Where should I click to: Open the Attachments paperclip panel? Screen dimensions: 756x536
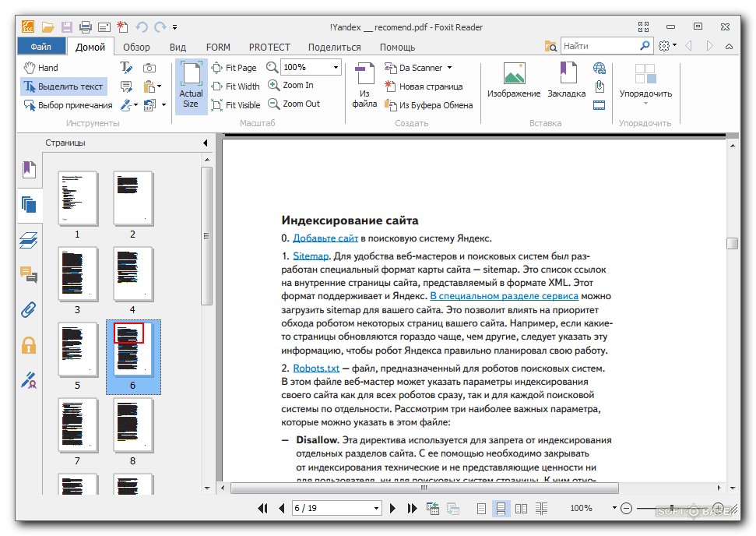(29, 309)
